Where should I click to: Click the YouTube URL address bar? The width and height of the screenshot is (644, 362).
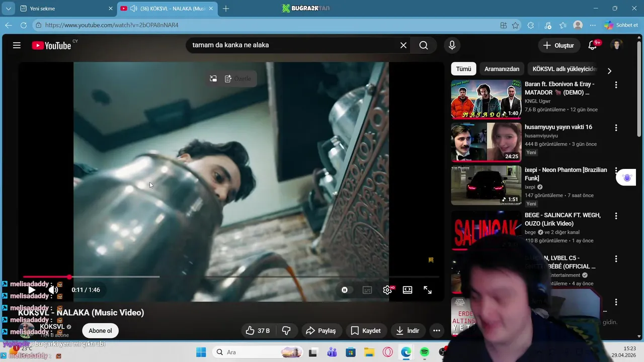[x=267, y=25]
